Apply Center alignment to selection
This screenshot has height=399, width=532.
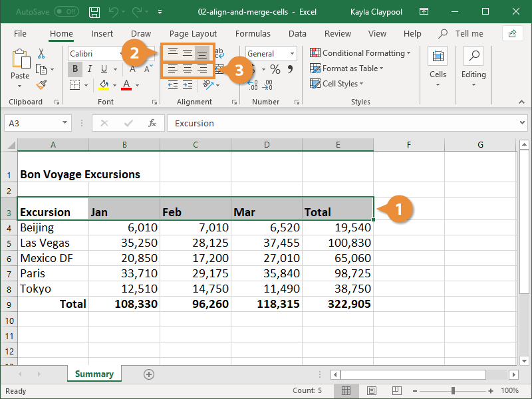pyautogui.click(x=187, y=68)
